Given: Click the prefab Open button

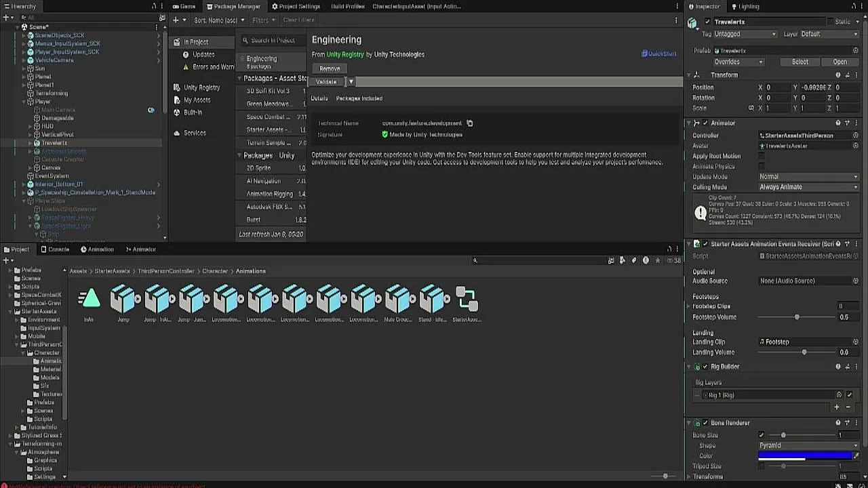Looking at the screenshot, I should (840, 62).
